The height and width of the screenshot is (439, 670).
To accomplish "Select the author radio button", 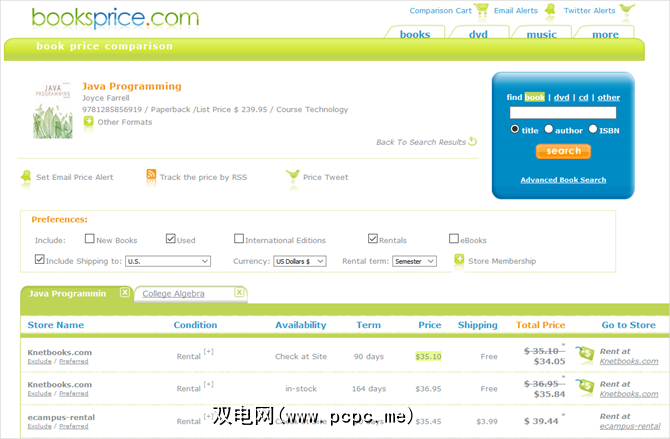I will (x=549, y=129).
